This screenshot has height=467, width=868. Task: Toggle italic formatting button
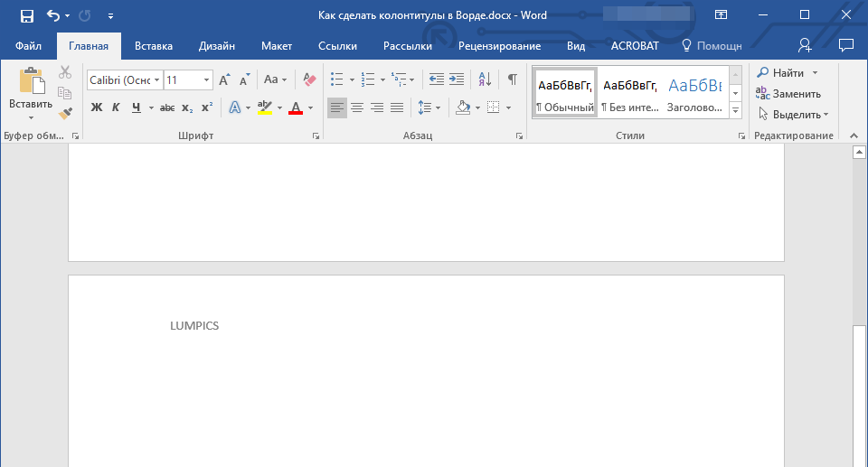point(116,107)
